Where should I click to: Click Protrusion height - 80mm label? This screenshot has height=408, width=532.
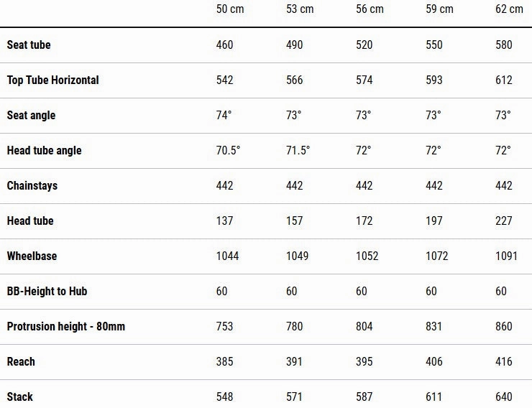[x=66, y=326]
